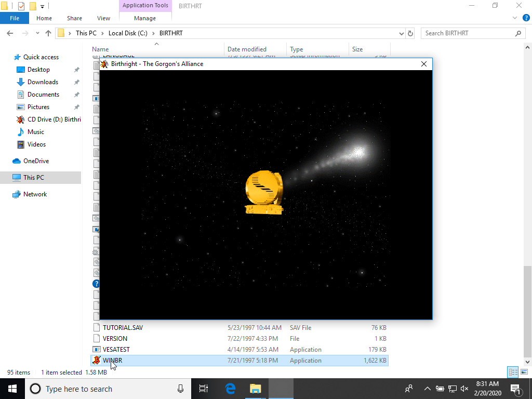Select Local Disk (C:) breadcrumb
The height and width of the screenshot is (399, 532).
coord(128,33)
